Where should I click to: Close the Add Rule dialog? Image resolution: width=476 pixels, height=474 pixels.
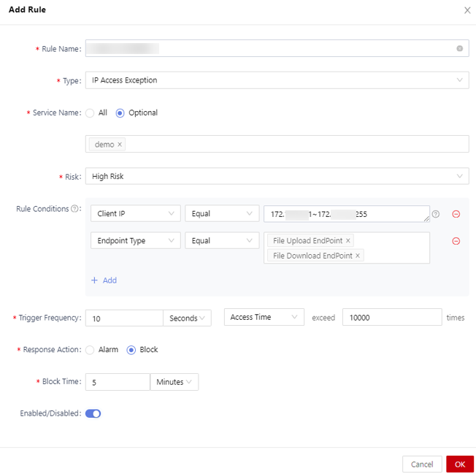(x=467, y=10)
